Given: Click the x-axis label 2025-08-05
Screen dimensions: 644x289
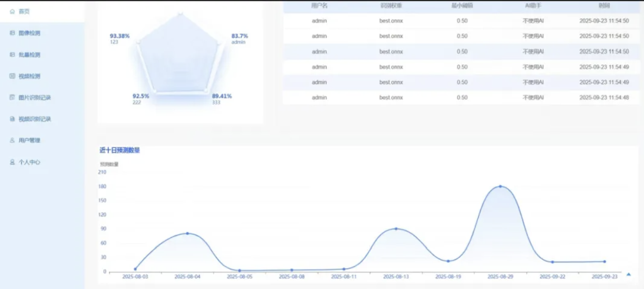Looking at the screenshot, I should pos(240,277).
